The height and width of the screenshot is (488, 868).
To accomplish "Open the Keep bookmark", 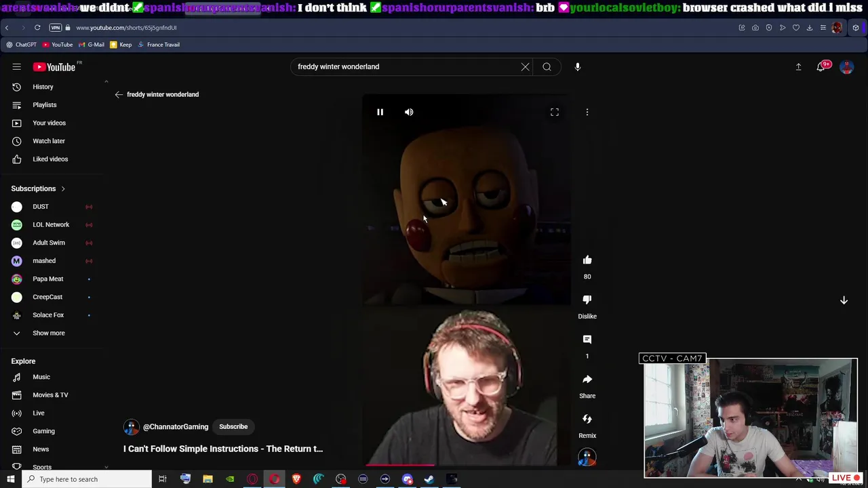I will (121, 45).
